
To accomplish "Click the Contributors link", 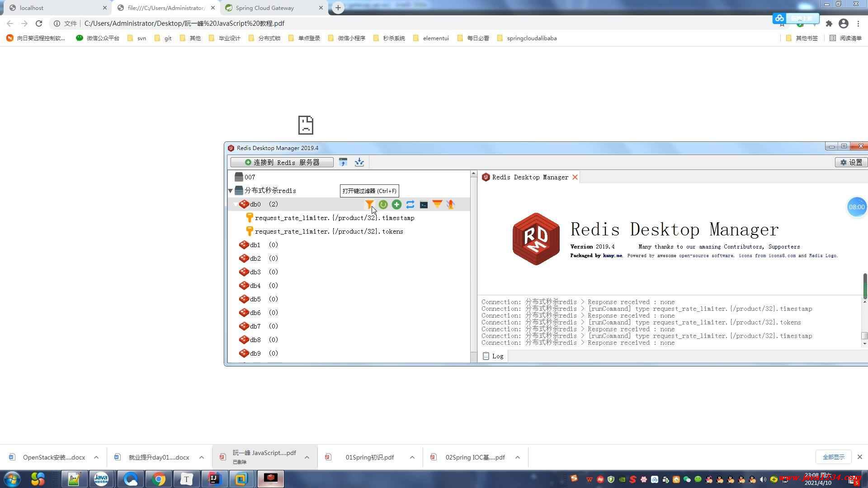I will point(743,247).
